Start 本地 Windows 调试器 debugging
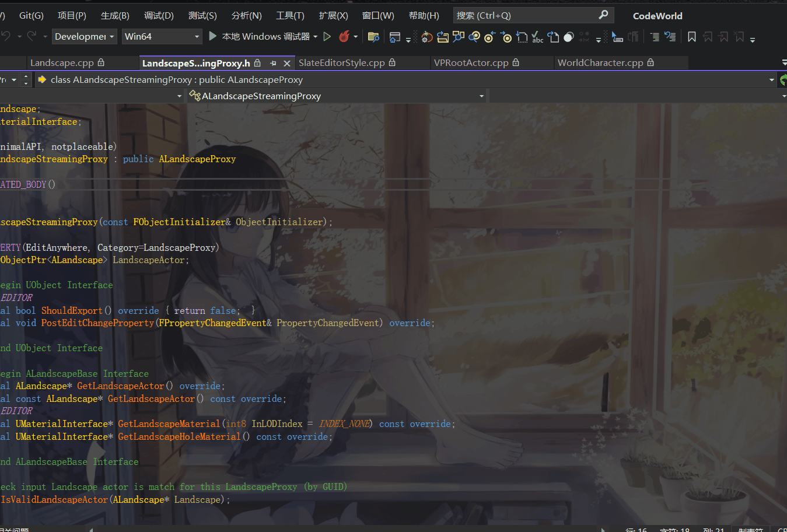 (259, 36)
